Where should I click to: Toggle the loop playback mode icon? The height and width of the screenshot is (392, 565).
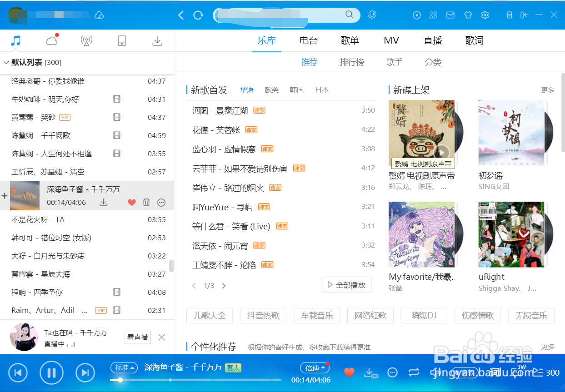tap(414, 372)
